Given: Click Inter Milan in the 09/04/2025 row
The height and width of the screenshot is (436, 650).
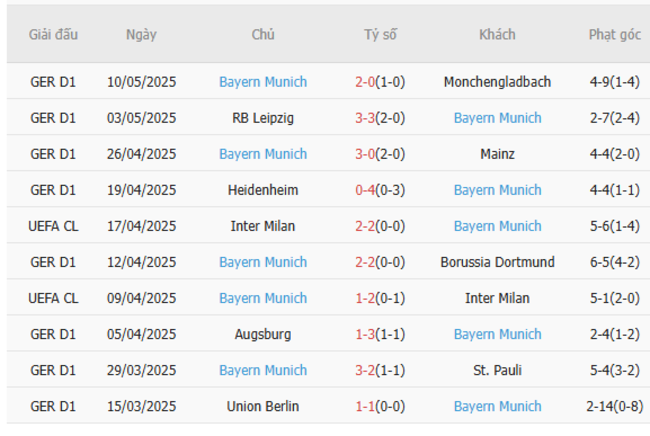Looking at the screenshot, I should click(497, 298).
